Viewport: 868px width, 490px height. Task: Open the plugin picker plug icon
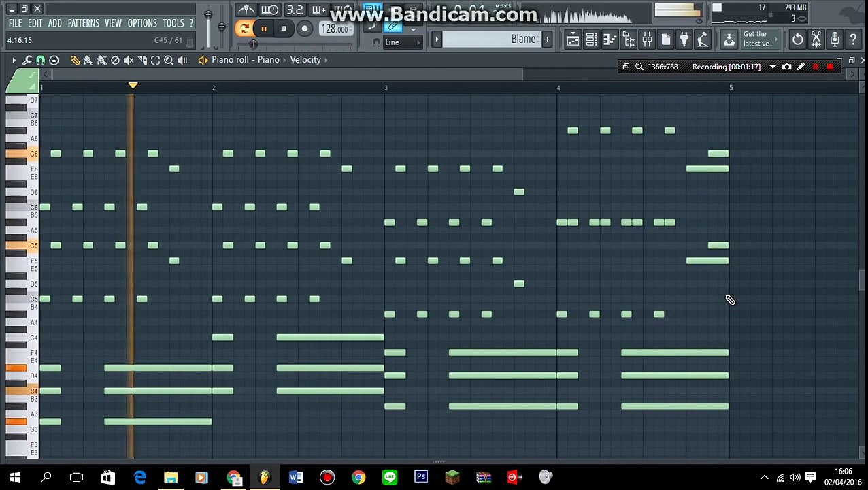pos(684,40)
